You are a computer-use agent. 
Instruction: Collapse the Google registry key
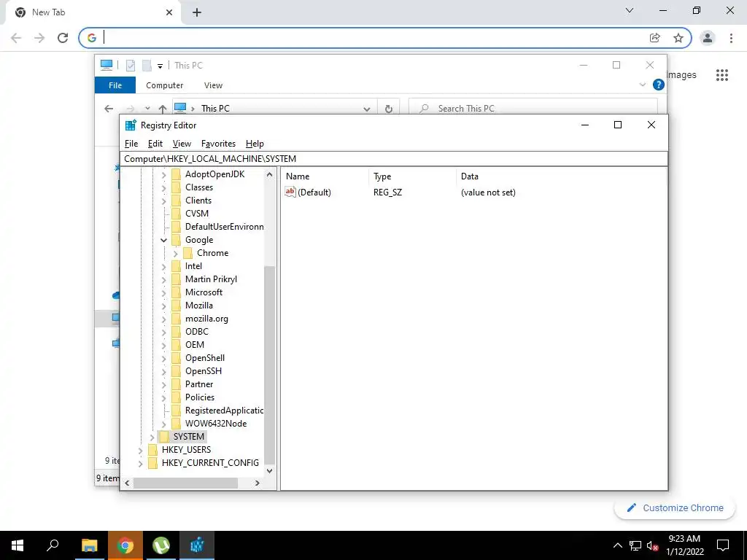tap(163, 240)
